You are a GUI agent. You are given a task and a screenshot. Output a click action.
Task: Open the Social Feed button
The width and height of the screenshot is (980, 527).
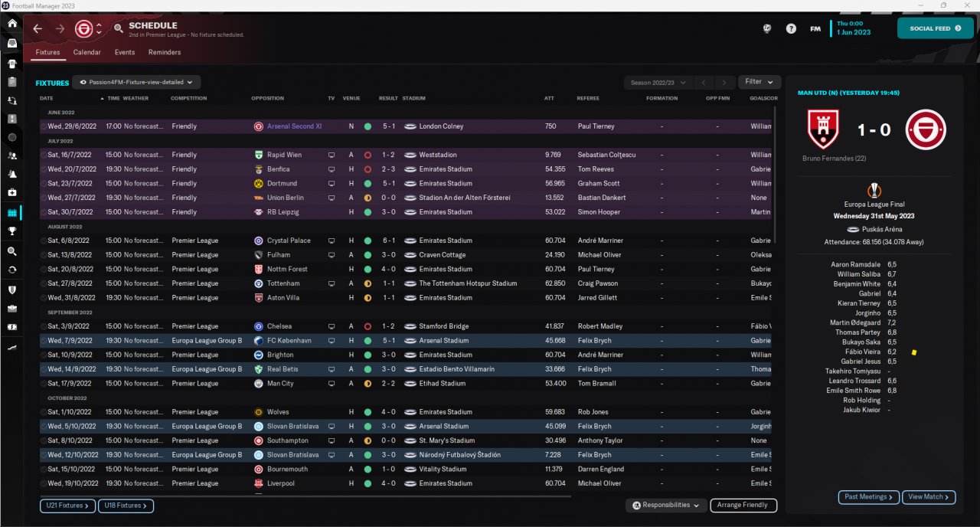(x=936, y=28)
